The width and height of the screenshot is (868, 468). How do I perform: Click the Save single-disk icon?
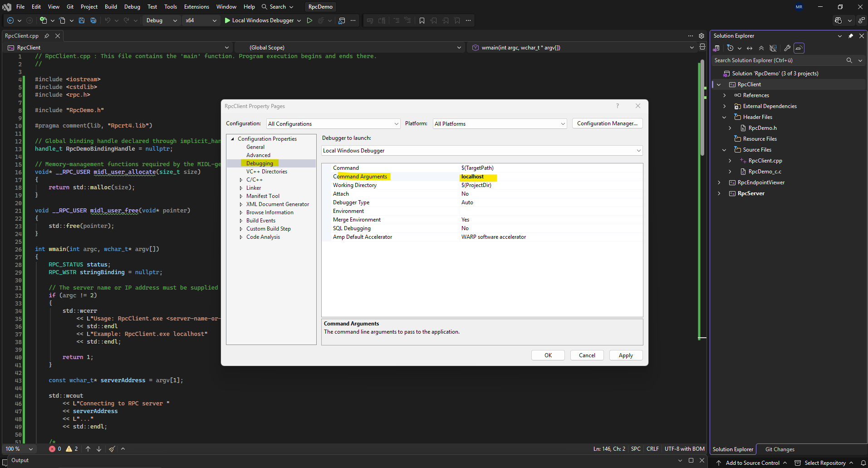point(82,20)
